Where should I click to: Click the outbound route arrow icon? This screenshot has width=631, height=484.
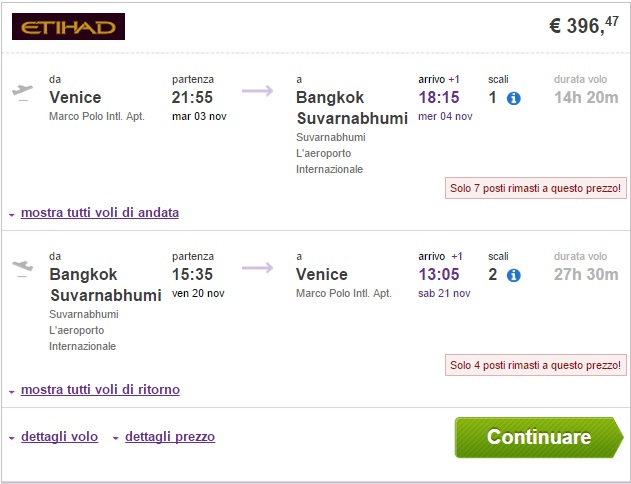257,92
